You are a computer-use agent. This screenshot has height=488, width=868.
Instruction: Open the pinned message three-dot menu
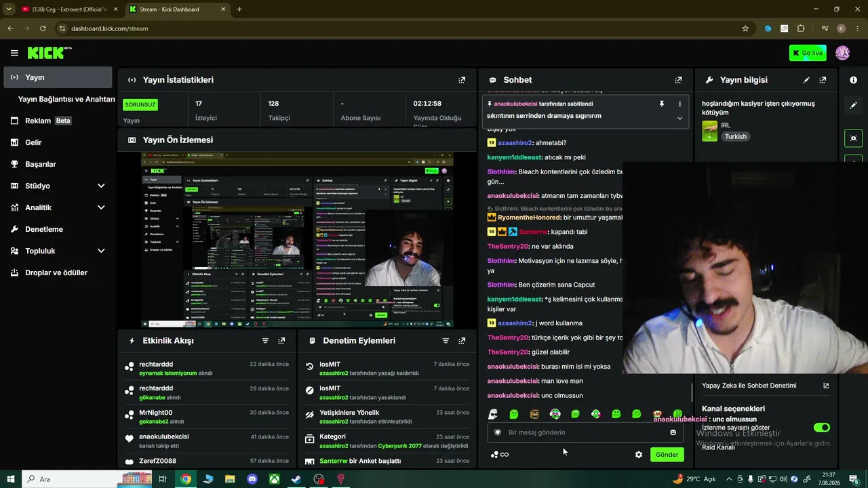click(x=679, y=104)
